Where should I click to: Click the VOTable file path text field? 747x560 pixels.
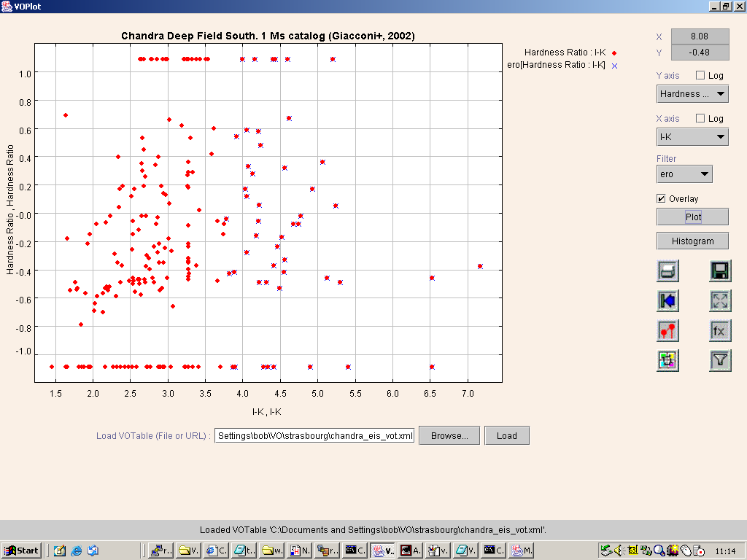pyautogui.click(x=315, y=436)
